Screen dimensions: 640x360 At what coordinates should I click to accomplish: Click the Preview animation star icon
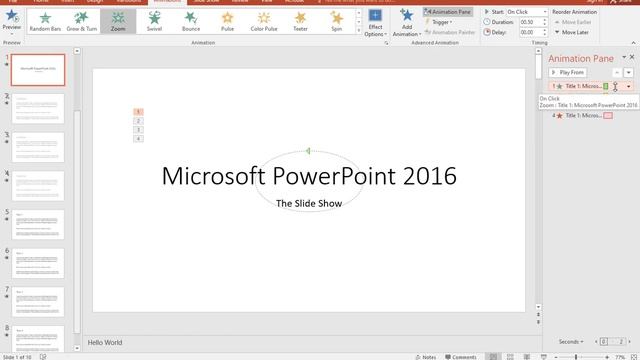coord(11,16)
